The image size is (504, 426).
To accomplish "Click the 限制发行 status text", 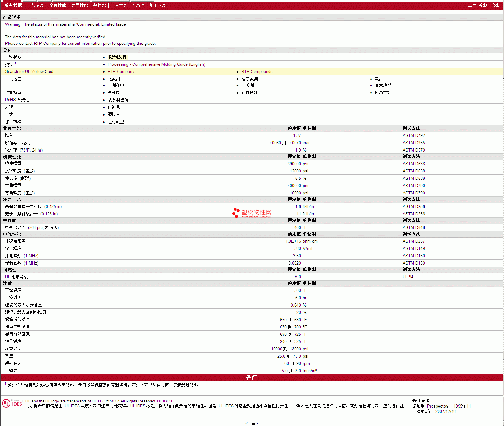I will (x=118, y=57).
